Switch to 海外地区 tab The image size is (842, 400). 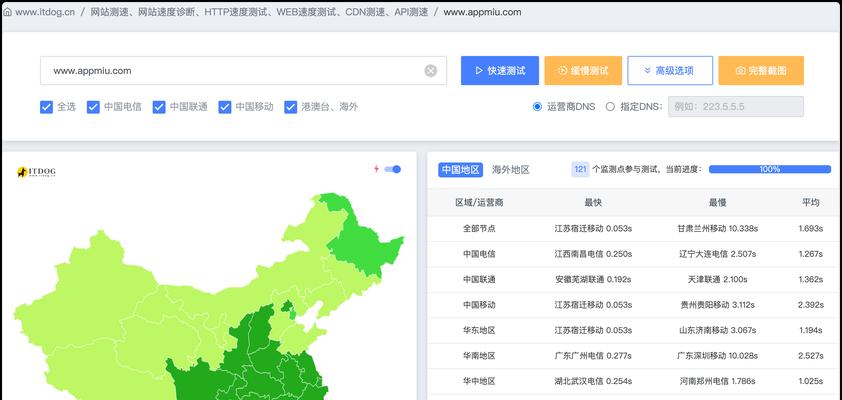[x=511, y=170]
